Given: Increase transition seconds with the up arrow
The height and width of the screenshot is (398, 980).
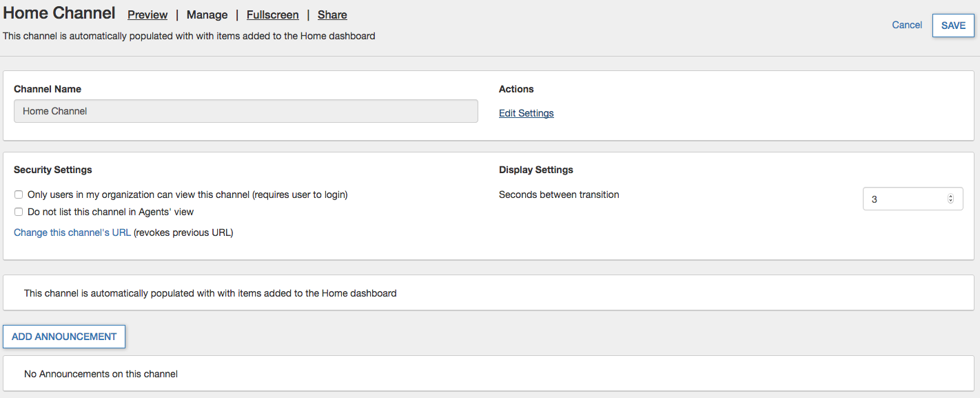Looking at the screenshot, I should pyautogui.click(x=951, y=197).
